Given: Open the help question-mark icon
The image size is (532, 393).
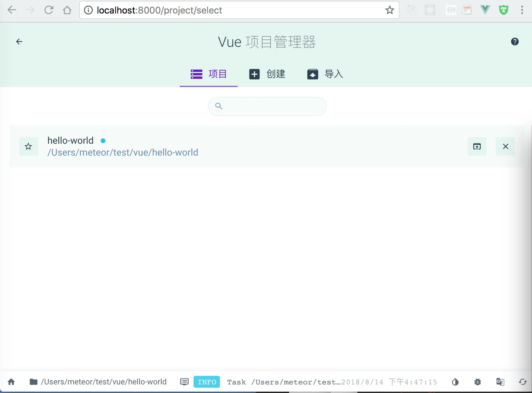Looking at the screenshot, I should pos(515,42).
